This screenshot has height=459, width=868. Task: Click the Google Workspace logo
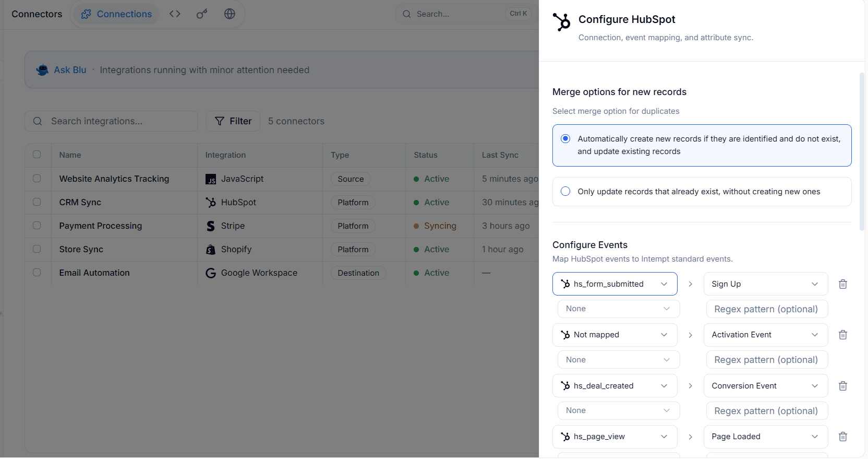click(211, 273)
